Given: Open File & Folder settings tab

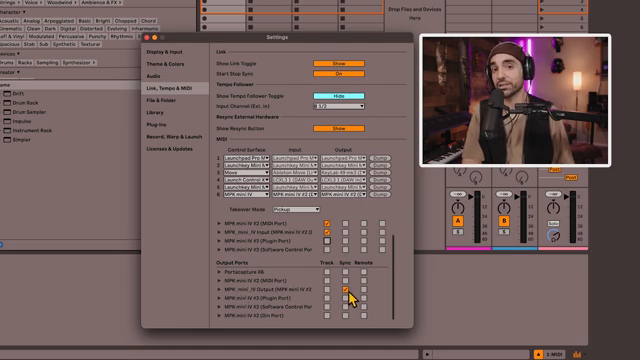Looking at the screenshot, I should (x=161, y=100).
